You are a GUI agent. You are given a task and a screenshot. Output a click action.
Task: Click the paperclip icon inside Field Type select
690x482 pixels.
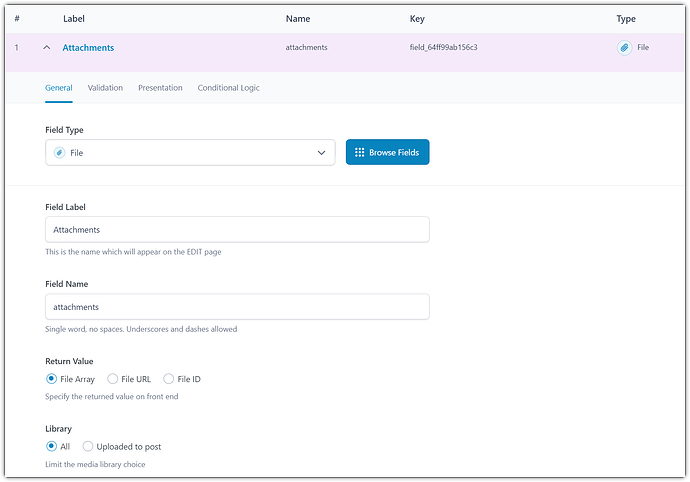tap(59, 153)
